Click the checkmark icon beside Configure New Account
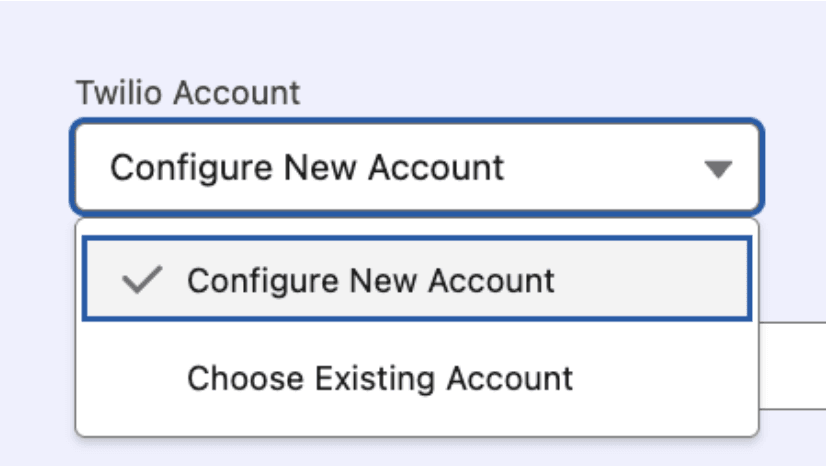 pyautogui.click(x=142, y=281)
